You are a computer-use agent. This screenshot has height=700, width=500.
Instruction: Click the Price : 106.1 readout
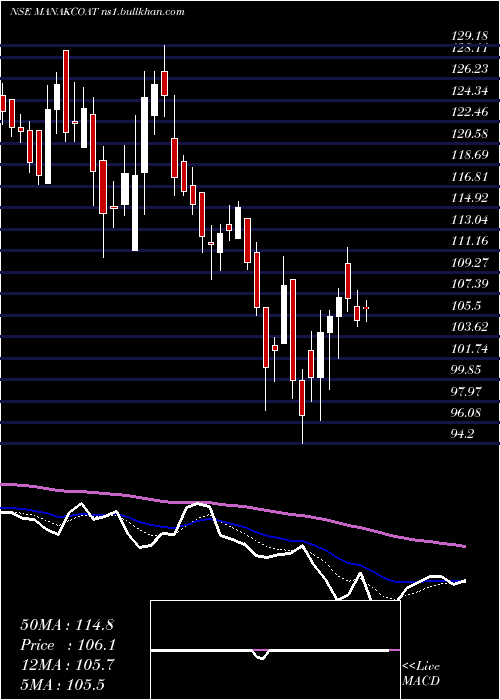[x=67, y=645]
